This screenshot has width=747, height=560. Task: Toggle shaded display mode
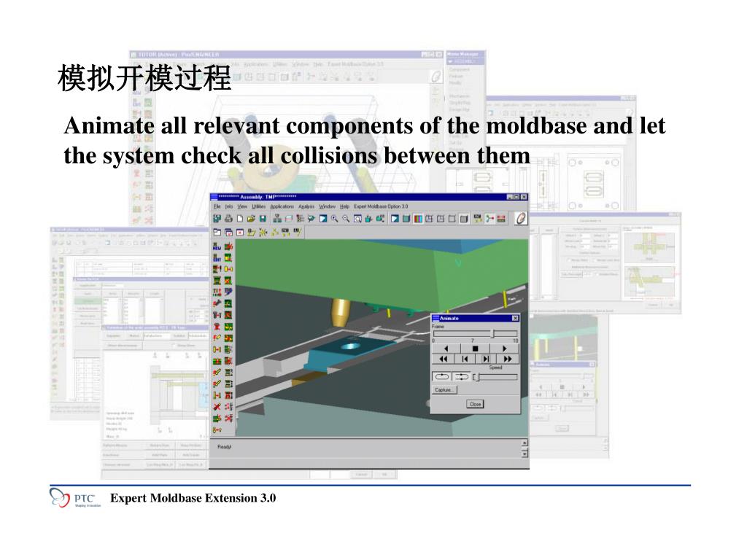pos(463,219)
